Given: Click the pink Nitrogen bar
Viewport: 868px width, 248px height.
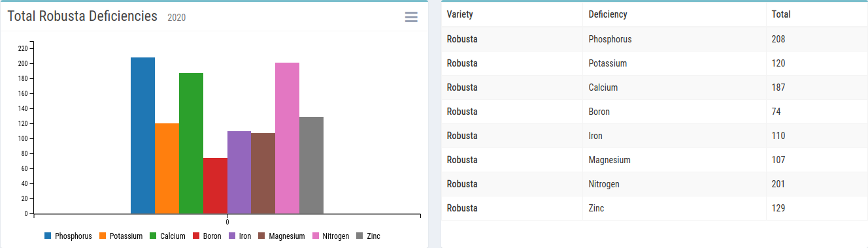Looking at the screenshot, I should pos(287,138).
